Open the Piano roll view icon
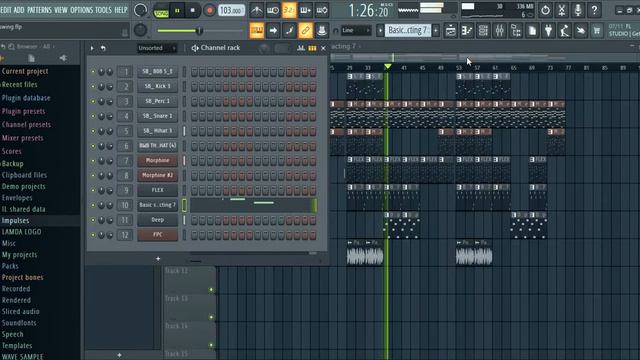The image size is (640, 360). (467, 31)
